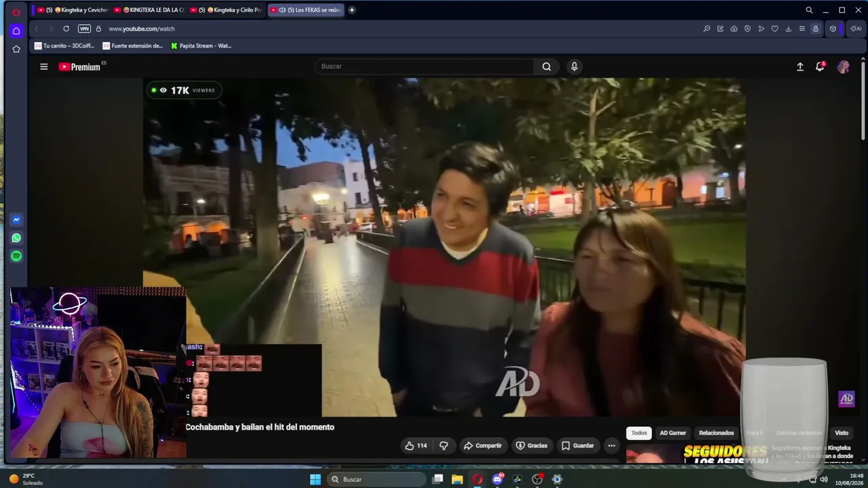Open YouTube create upload button
Viewport: 868px width, 488px height.
(800, 66)
